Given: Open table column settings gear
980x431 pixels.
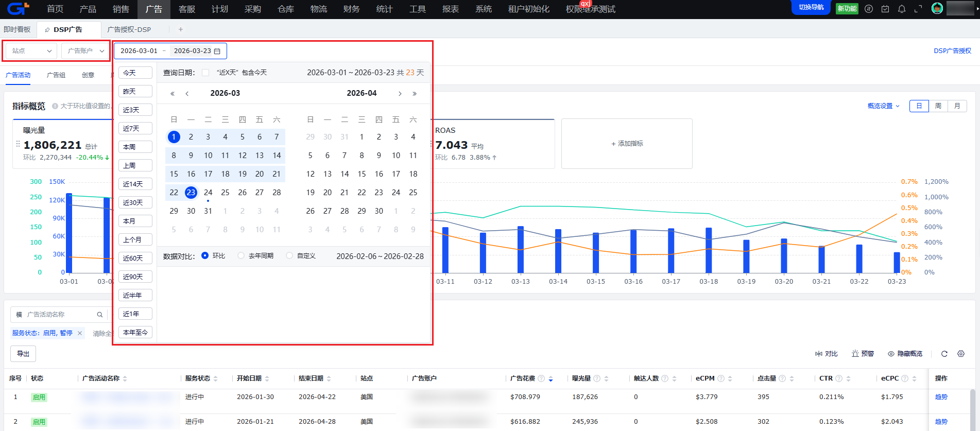Looking at the screenshot, I should pos(961,354).
